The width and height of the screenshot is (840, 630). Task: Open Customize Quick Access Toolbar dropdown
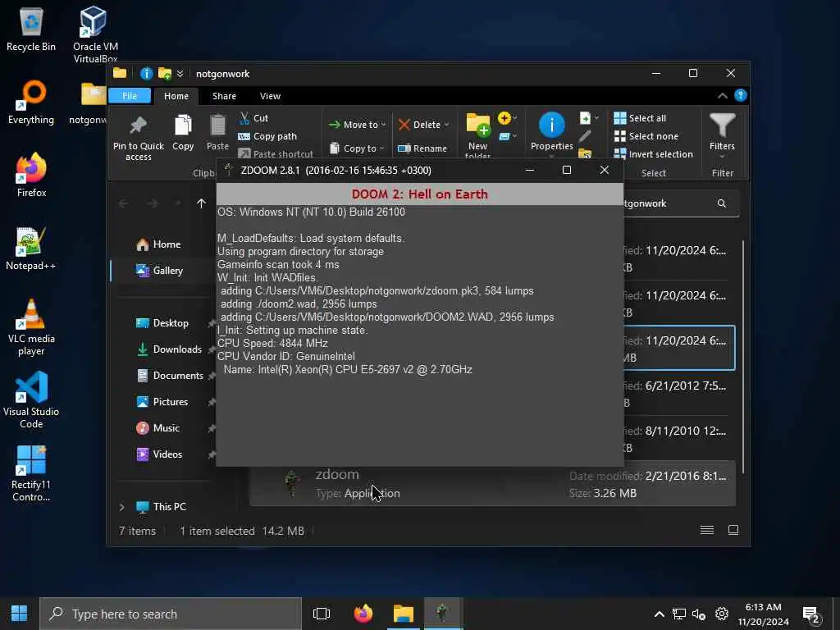pyautogui.click(x=180, y=73)
